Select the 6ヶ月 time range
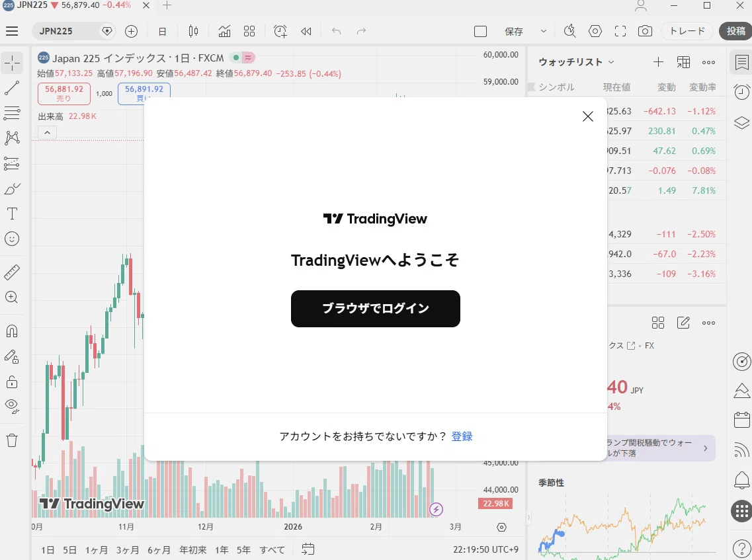 [x=159, y=550]
